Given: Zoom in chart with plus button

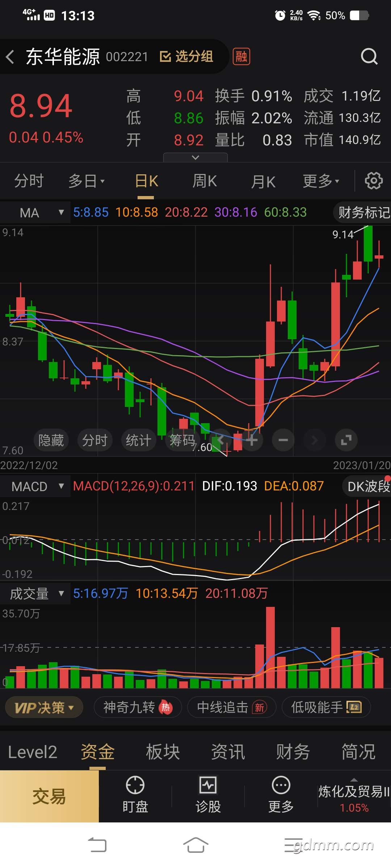Looking at the screenshot, I should coord(252,440).
